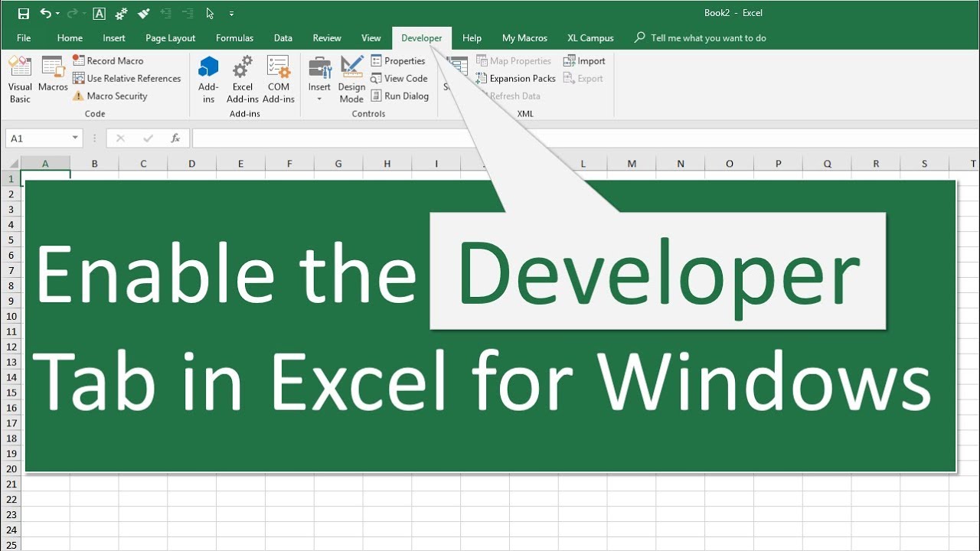Open XML Expansion Packs
The width and height of the screenshot is (980, 551).
click(x=515, y=78)
